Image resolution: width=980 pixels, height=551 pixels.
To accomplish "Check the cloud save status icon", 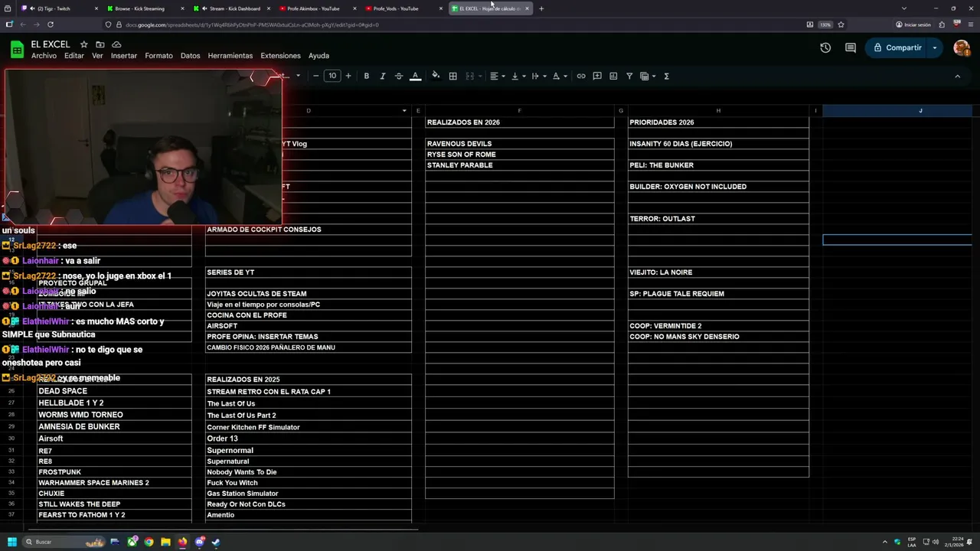I will coord(116,44).
